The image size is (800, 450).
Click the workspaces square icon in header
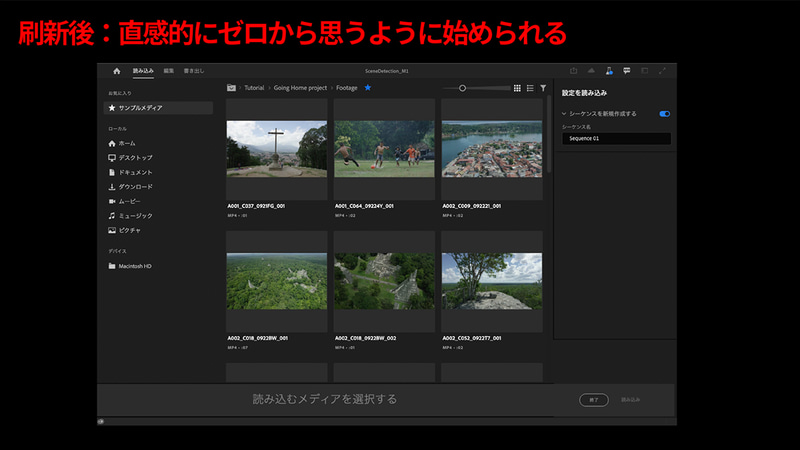click(x=644, y=71)
